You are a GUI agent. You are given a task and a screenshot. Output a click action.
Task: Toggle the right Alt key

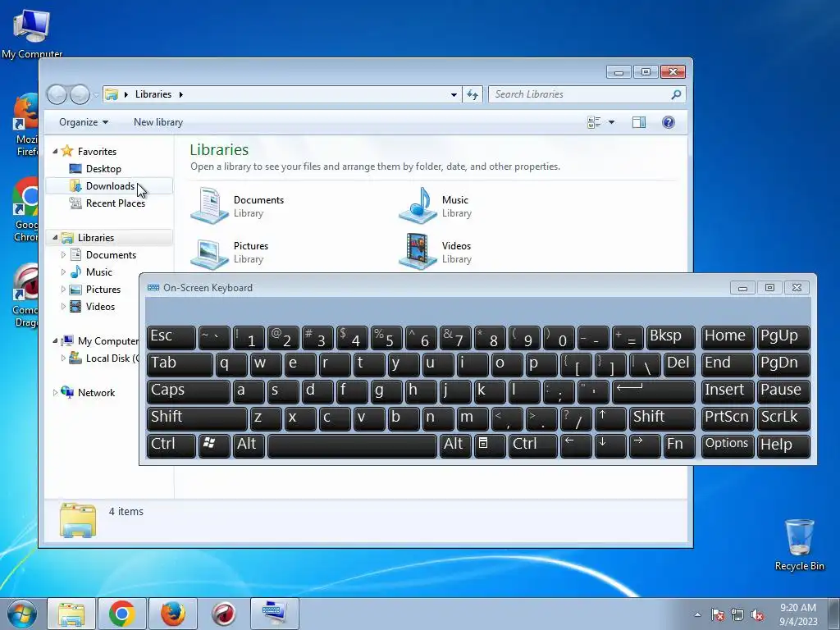pos(455,445)
